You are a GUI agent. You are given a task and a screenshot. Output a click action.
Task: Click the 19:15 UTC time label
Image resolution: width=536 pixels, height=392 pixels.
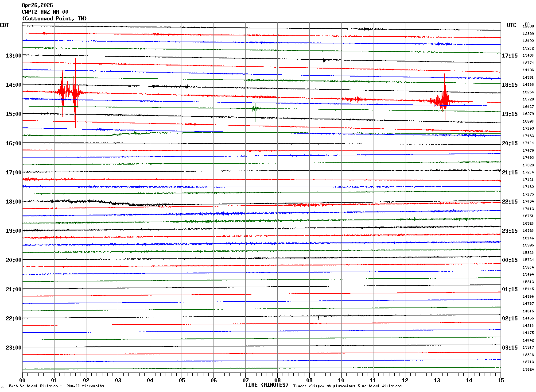coord(509,114)
